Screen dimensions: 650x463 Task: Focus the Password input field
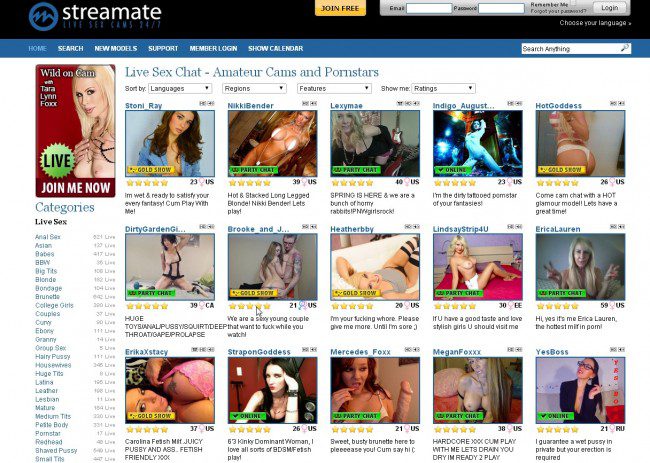click(501, 8)
